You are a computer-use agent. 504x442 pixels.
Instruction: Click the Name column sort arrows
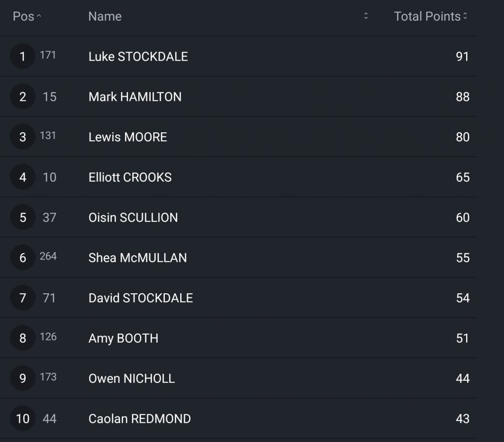(x=366, y=16)
